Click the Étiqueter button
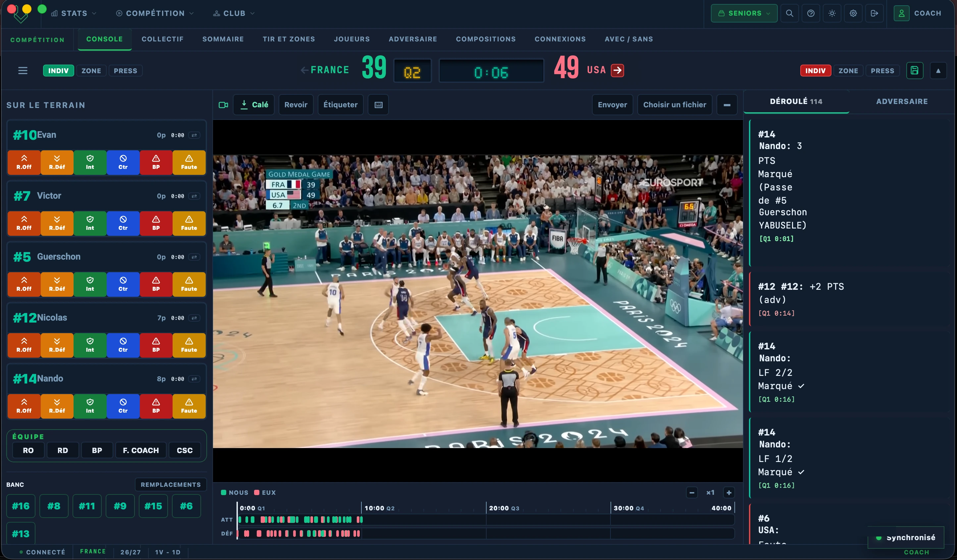The height and width of the screenshot is (560, 957). point(340,105)
